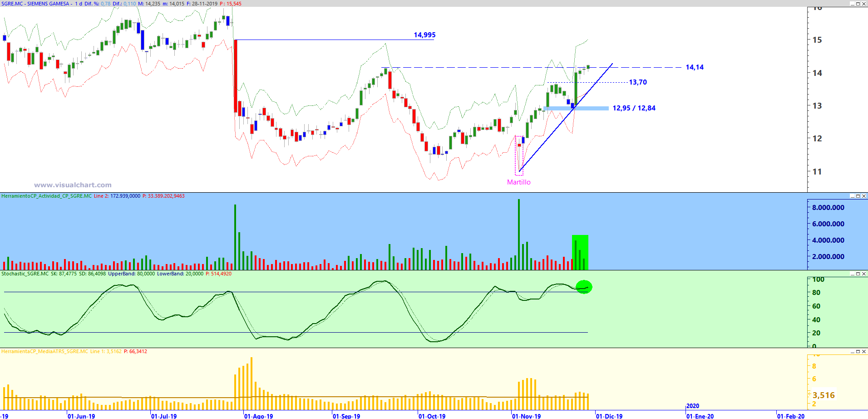Minimize the SIEMENS GAMESA price chart panel
868x419 pixels.
852,4
